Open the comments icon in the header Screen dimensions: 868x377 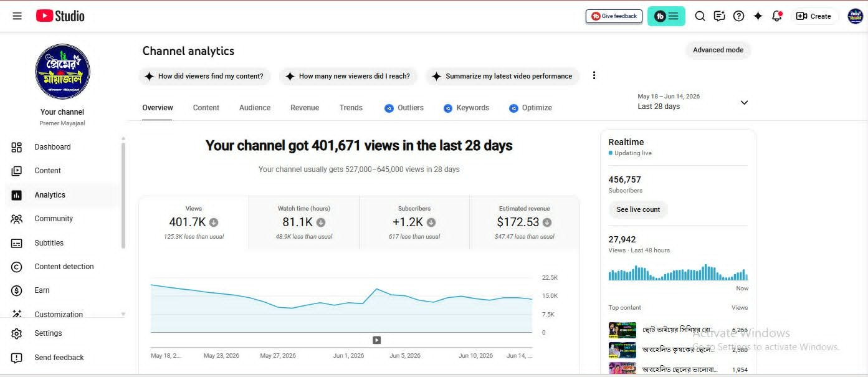tap(719, 16)
